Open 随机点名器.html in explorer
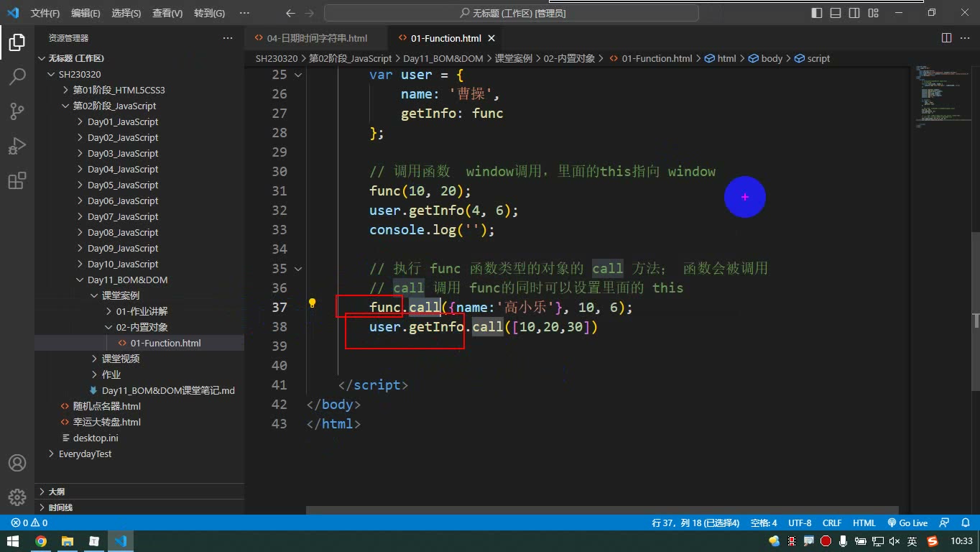This screenshot has width=980, height=552. click(107, 406)
